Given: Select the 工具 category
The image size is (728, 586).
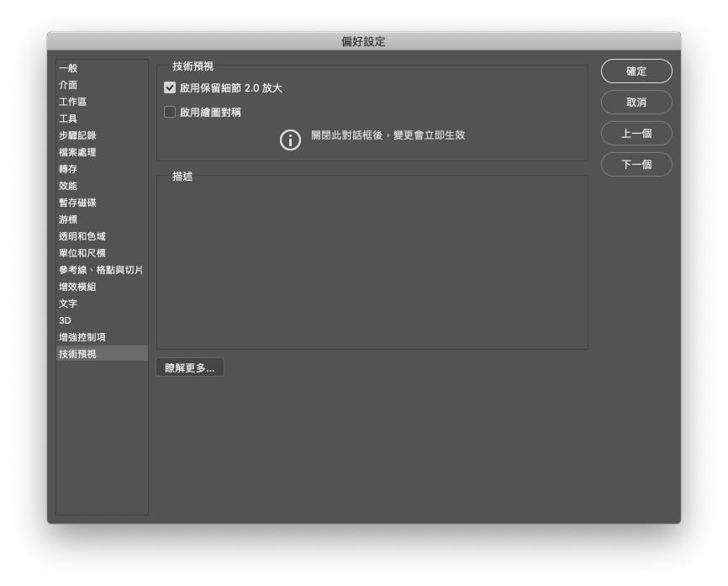Looking at the screenshot, I should pos(68,119).
